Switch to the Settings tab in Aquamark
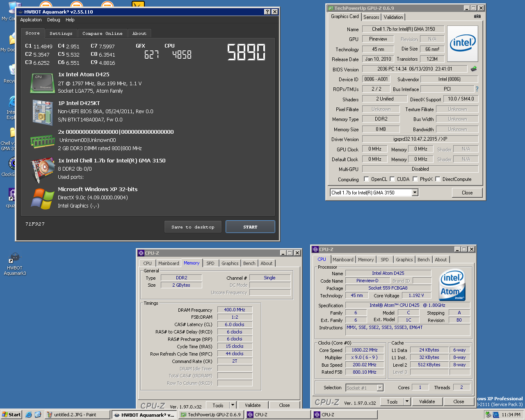525x420 pixels. coord(61,34)
